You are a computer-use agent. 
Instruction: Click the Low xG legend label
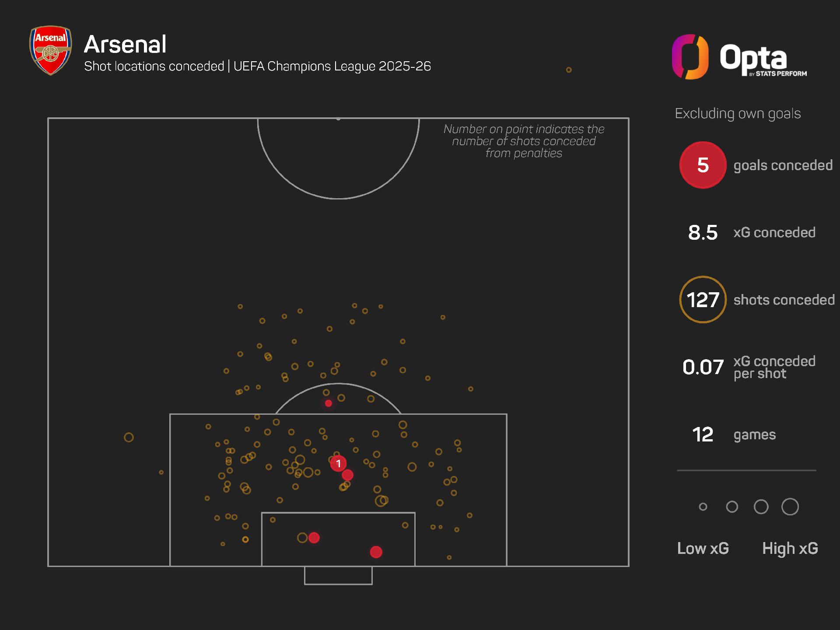pyautogui.click(x=703, y=548)
